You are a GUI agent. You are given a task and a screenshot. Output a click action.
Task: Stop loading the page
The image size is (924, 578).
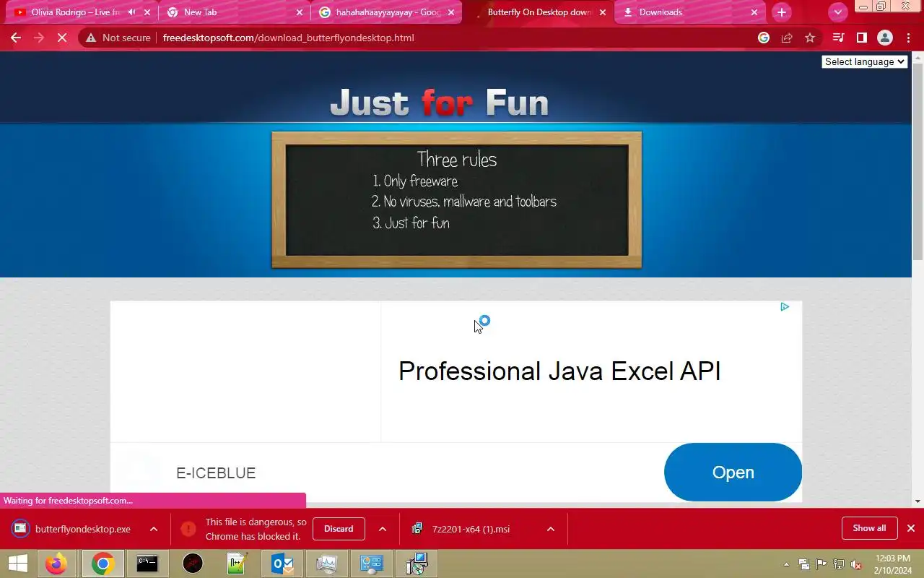(x=62, y=38)
